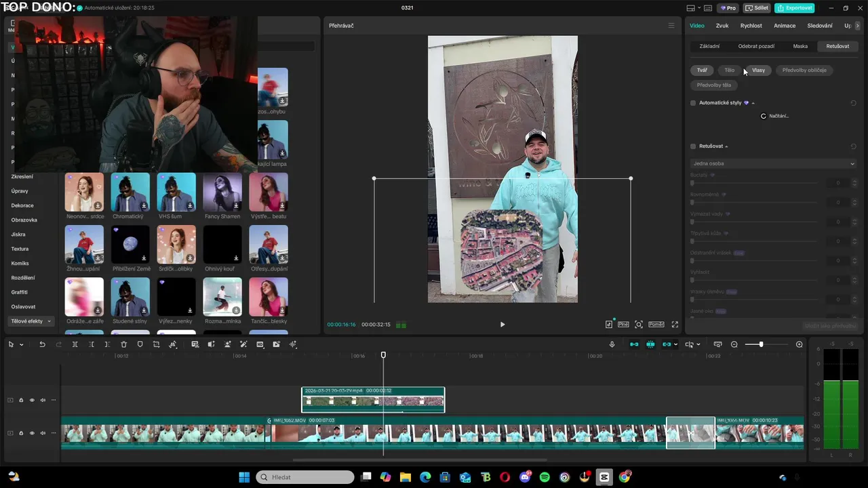The width and height of the screenshot is (868, 488).
Task: Click the reset icon beside Retušovat section
Action: pyautogui.click(x=853, y=146)
